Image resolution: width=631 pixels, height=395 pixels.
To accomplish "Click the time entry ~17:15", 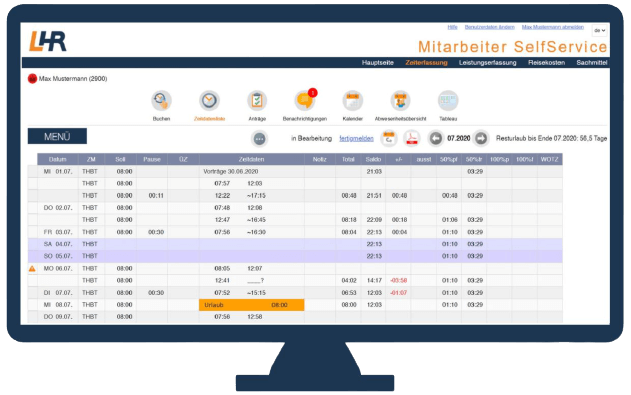I will (x=256, y=195).
